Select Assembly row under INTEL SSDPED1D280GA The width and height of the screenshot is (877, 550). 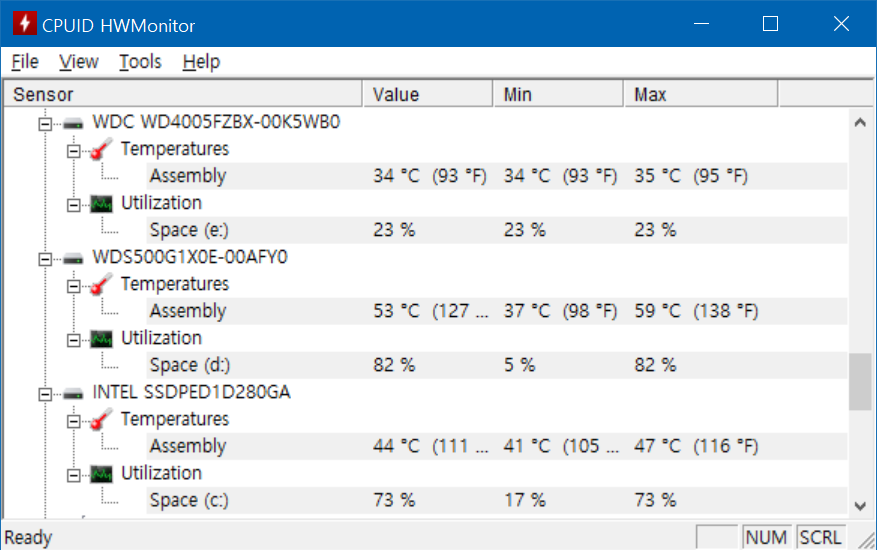pos(497,446)
